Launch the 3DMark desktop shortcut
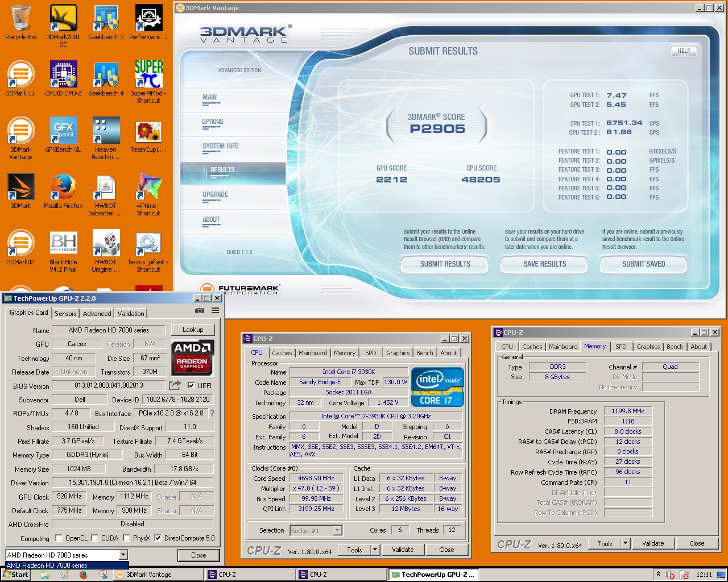 20,190
